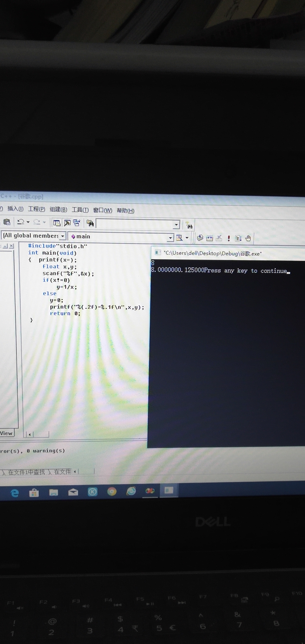Click the #include"stdio.h" code line
This screenshot has height=644, width=305.
[x=58, y=246]
